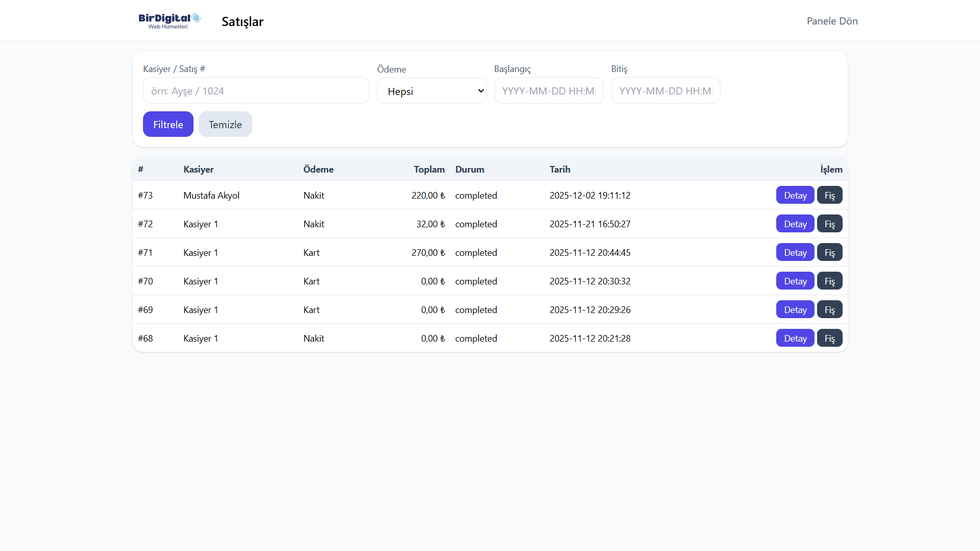Click the Kasiyer / Satış search field
980x551 pixels.
coord(256,91)
